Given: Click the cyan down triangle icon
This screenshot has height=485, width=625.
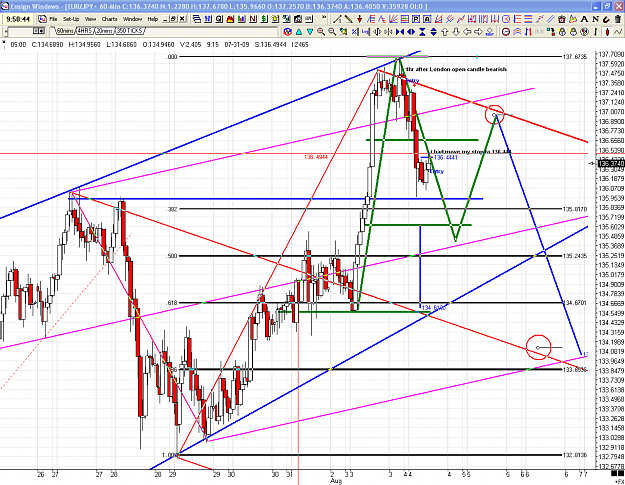Looking at the screenshot, I should [x=310, y=31].
